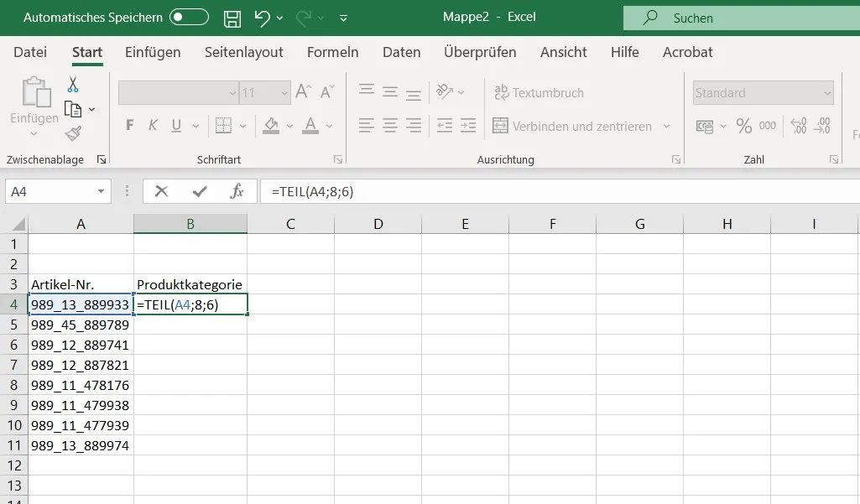860x504 pixels.
Task: Expand the Name Box dropdown arrow
Action: (101, 191)
